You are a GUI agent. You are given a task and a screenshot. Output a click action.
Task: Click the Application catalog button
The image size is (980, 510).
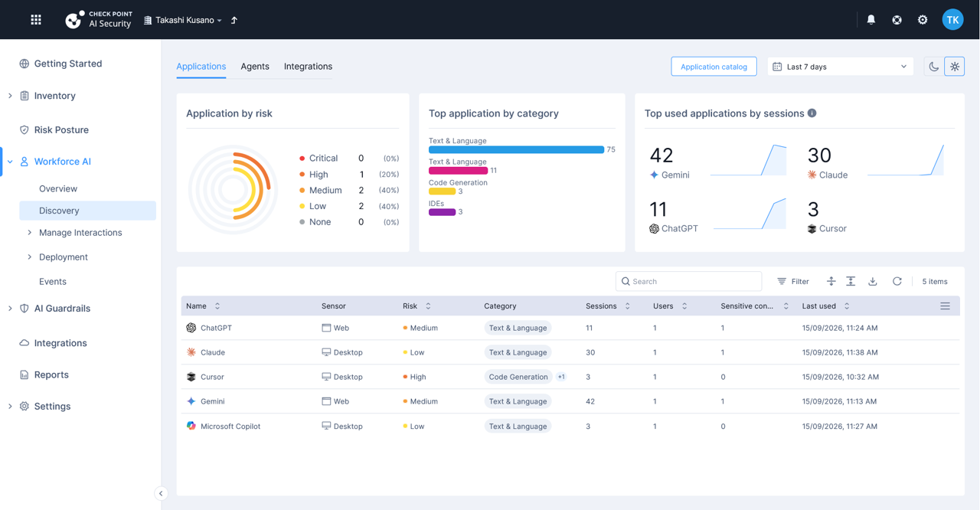[x=714, y=67]
